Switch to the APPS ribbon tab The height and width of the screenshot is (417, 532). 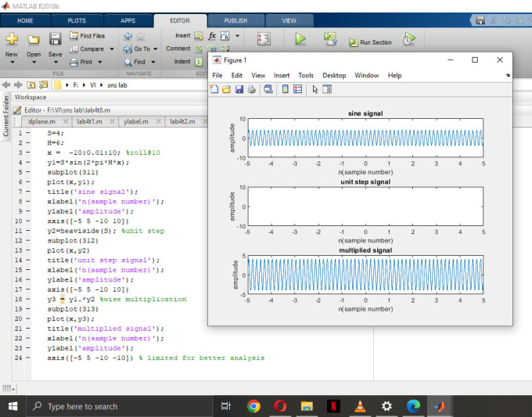point(128,20)
